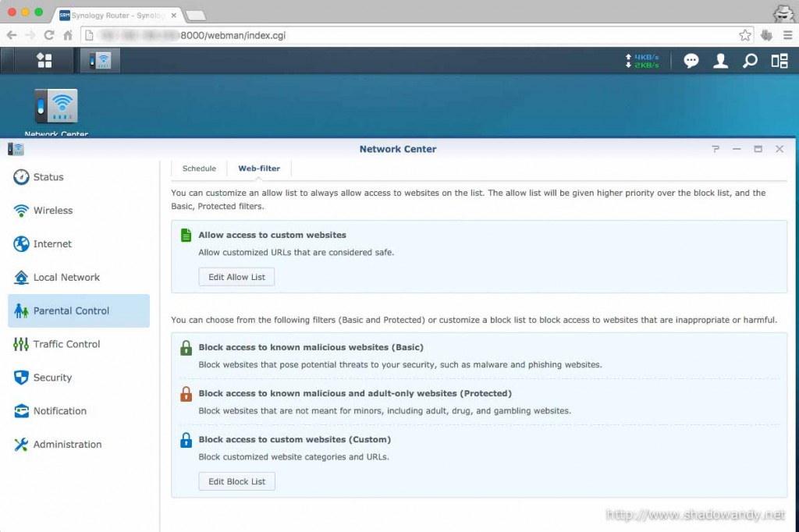Select the Web-filter tab

point(259,168)
